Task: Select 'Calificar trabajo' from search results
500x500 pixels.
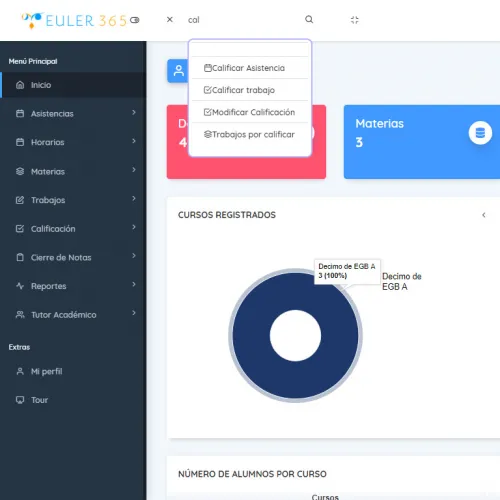Action: (x=250, y=90)
